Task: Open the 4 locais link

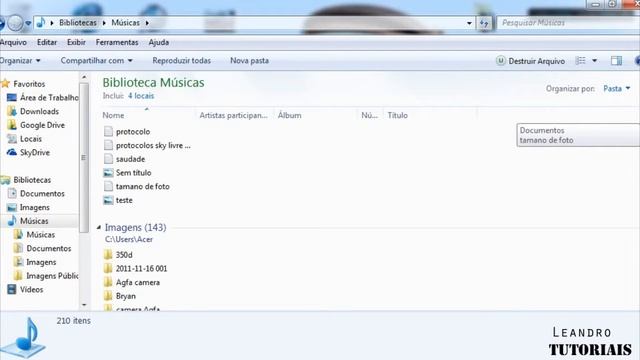Action: tap(141, 96)
